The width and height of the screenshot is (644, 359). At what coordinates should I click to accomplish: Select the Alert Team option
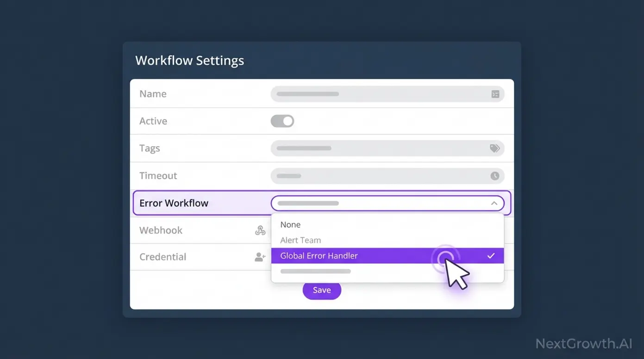coord(300,240)
